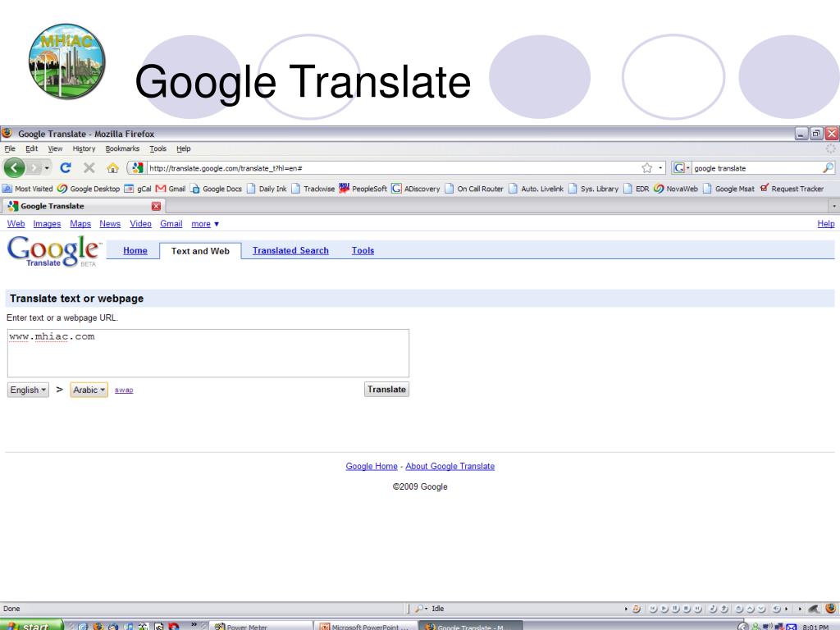Open the list all tabs dropdown arrow

click(833, 206)
